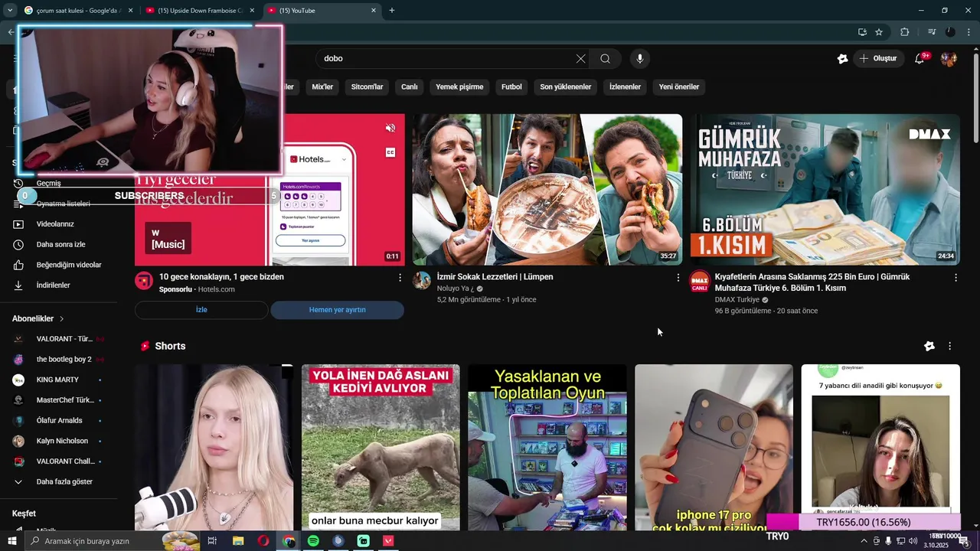Open options for İzmir Sokak Lezzetleri video

678,278
